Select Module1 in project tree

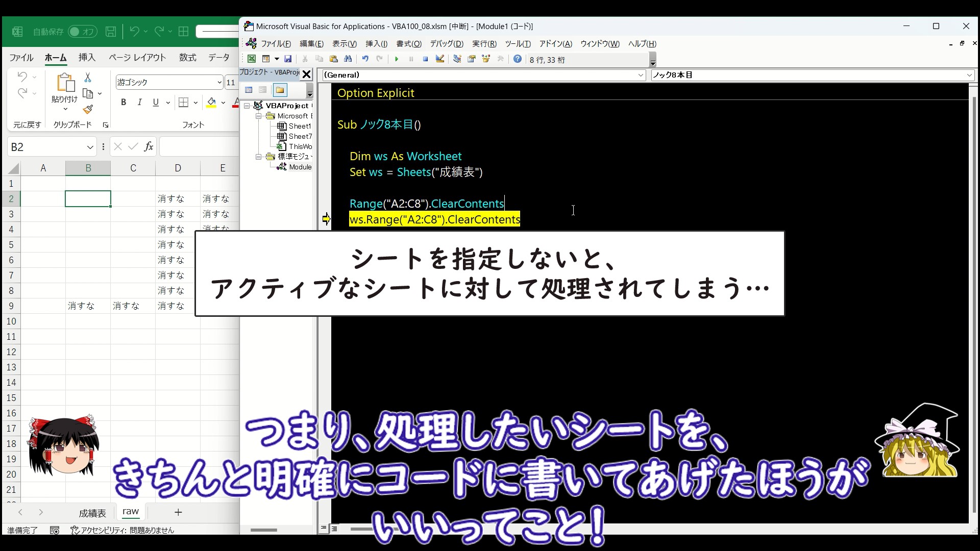click(300, 167)
